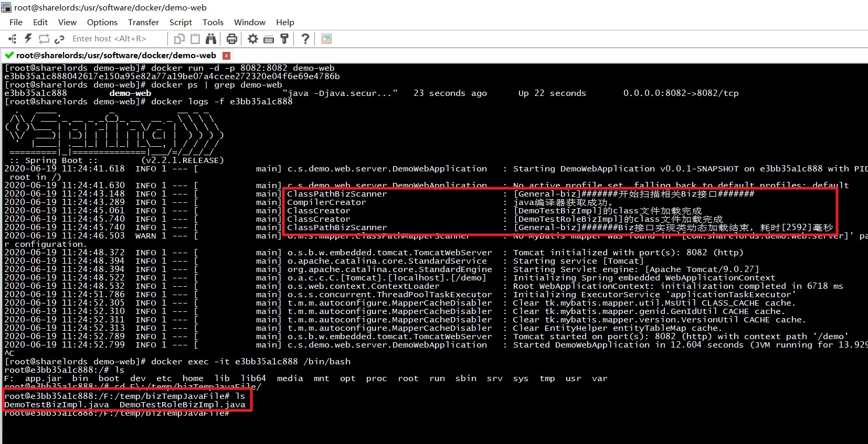
Task: Open the View menu
Action: pos(67,22)
